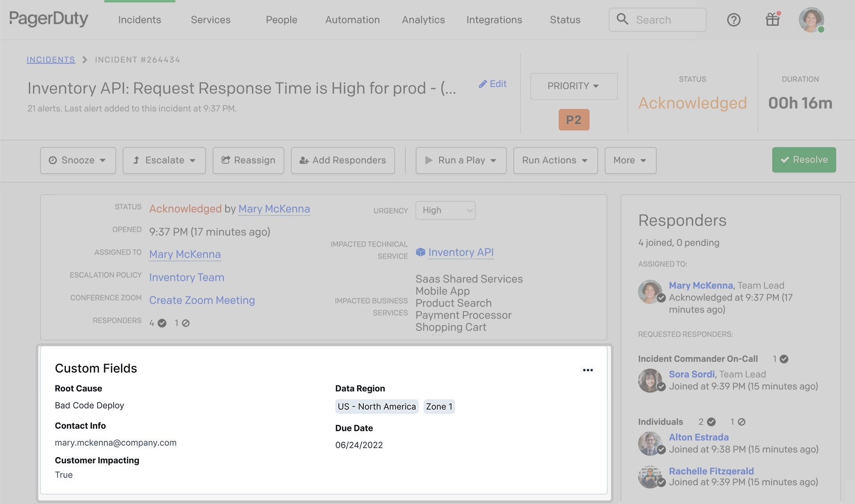
Task: Click mary.mckenna@company.com contact info
Action: (116, 443)
